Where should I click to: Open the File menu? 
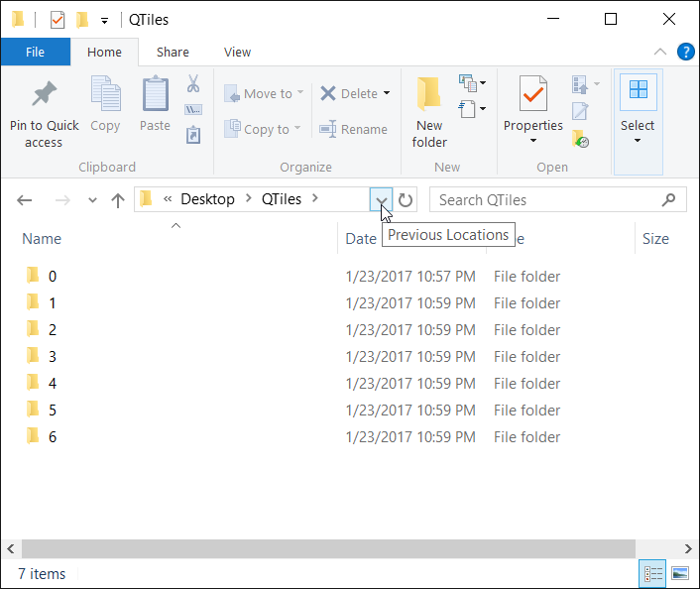[36, 53]
